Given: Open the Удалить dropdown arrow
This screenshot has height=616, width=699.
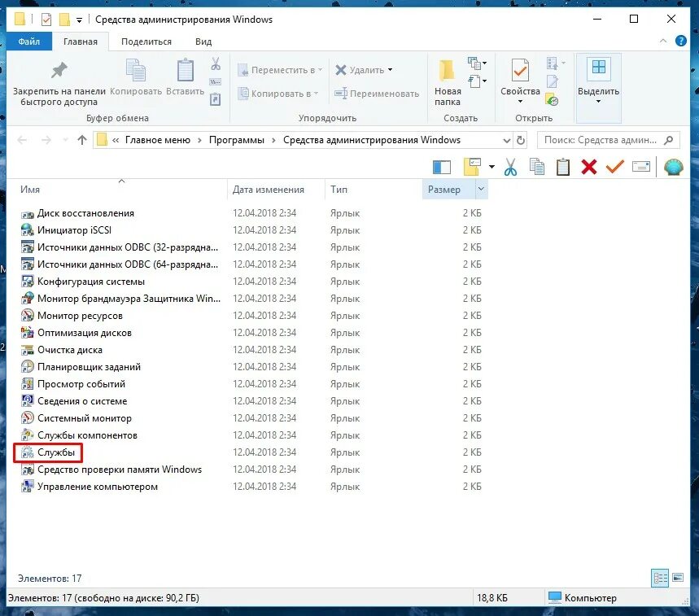Looking at the screenshot, I should (390, 70).
